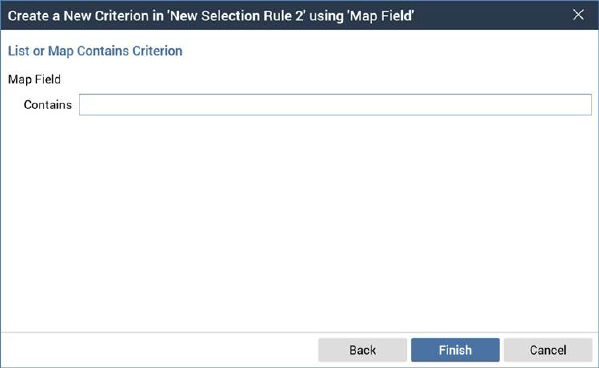Place cursor in the Contains input box
This screenshot has height=368, width=599.
pos(335,105)
